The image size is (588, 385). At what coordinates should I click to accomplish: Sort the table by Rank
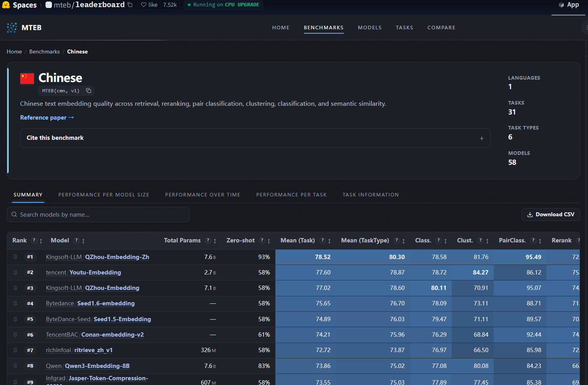click(x=41, y=241)
